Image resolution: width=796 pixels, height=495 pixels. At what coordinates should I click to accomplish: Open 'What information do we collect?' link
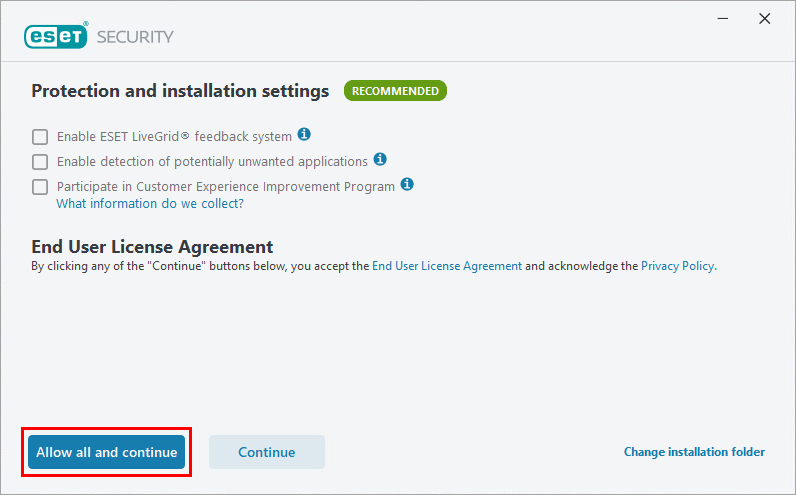tap(150, 203)
